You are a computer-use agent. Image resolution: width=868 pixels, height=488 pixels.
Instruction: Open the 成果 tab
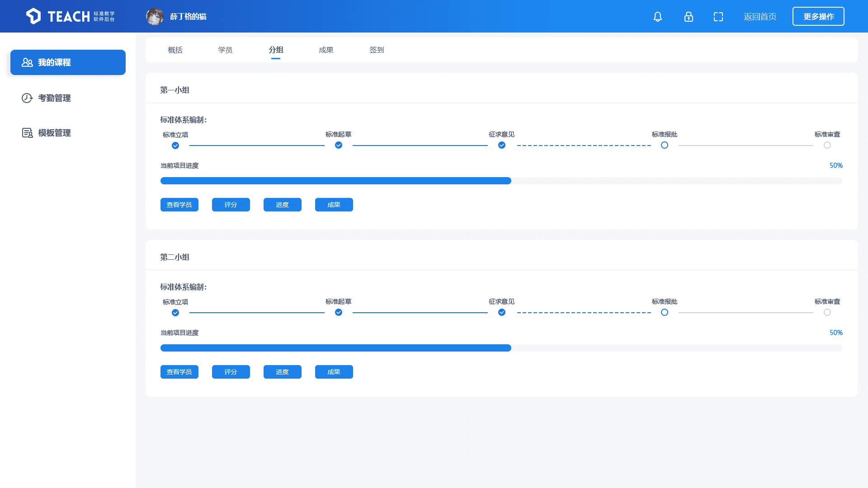(326, 50)
